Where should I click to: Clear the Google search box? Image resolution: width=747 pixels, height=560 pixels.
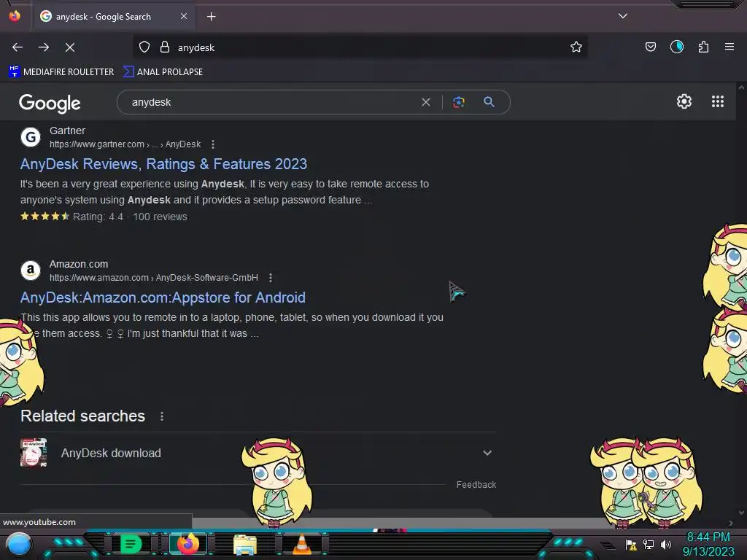click(426, 102)
